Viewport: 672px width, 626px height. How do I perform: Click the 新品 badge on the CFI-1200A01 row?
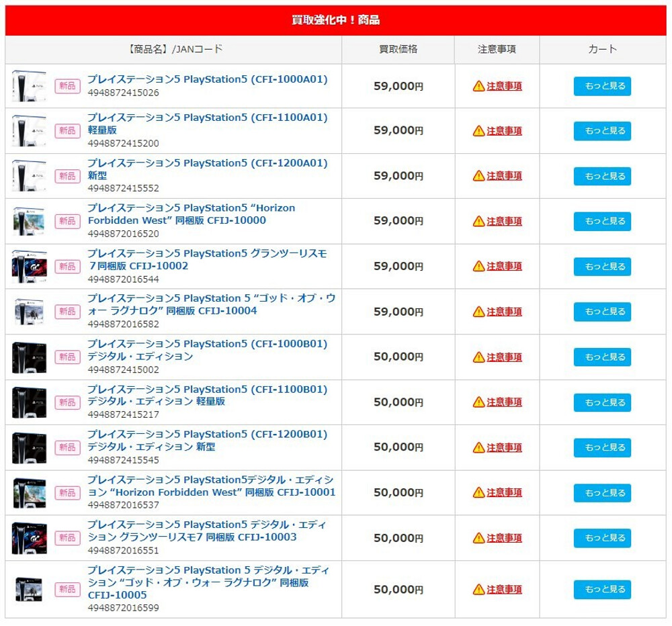tap(67, 176)
